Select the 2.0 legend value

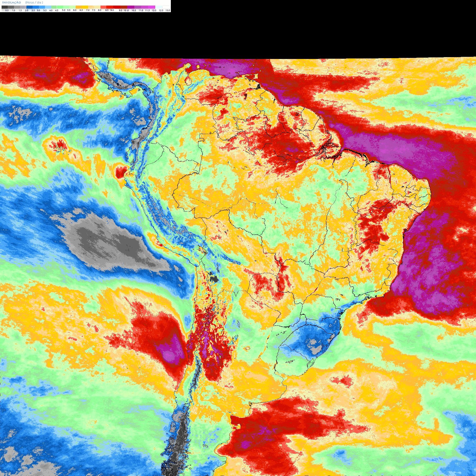pos(26,10)
